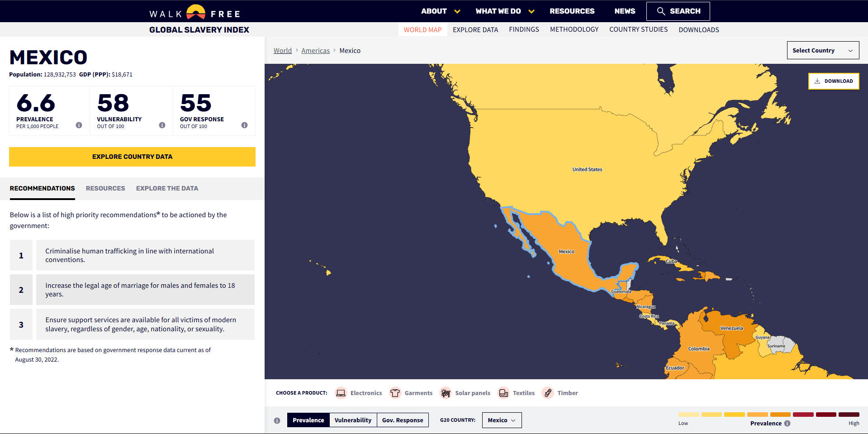Select the Garments shirt icon
868x434 pixels.
click(x=395, y=393)
